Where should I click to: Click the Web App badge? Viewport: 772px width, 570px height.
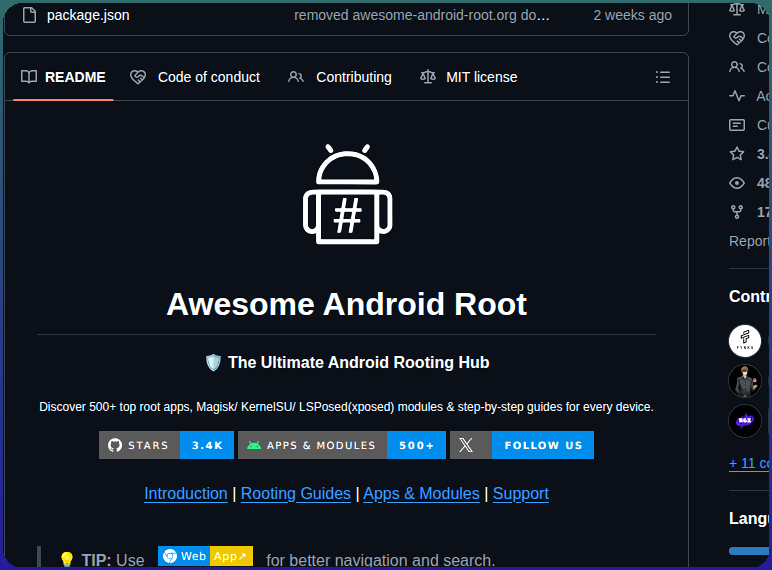[x=205, y=556]
